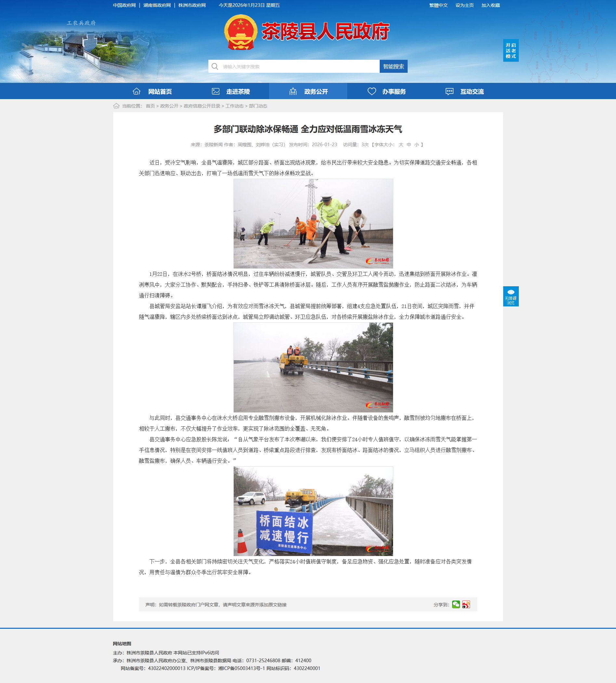Viewport: 616px width, 683px height.
Task: Click 工作动态 in breadcrumb path
Action: coord(234,106)
